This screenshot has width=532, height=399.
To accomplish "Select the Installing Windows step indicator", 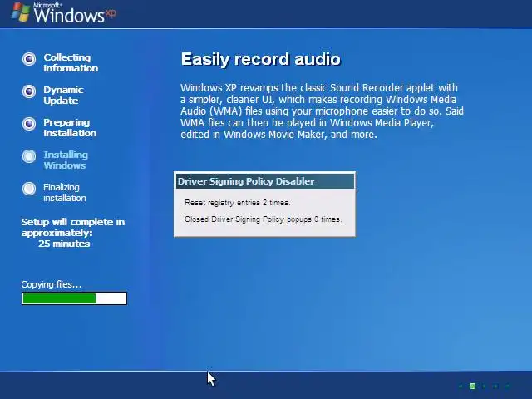I will coord(29,156).
